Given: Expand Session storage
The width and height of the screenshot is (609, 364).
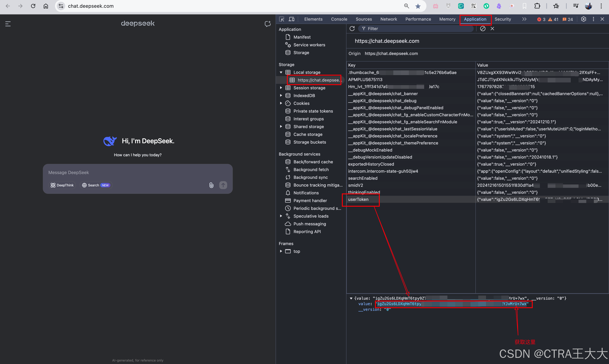Looking at the screenshot, I should 281,88.
